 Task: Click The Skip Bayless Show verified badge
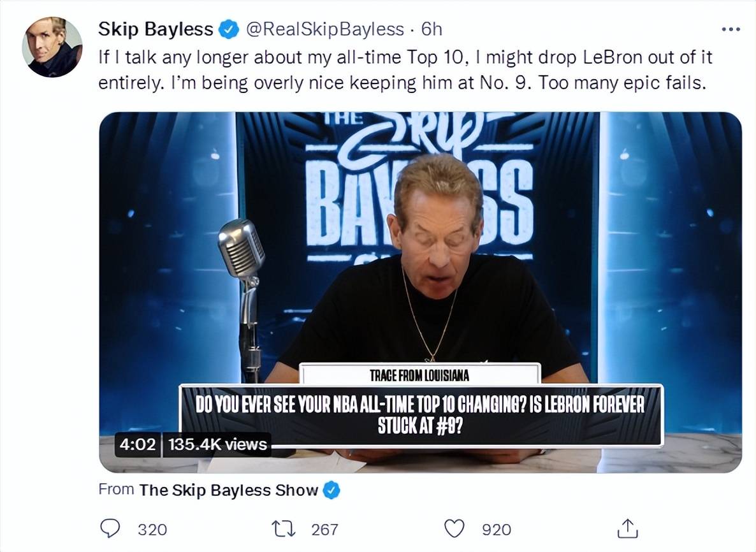point(331,490)
